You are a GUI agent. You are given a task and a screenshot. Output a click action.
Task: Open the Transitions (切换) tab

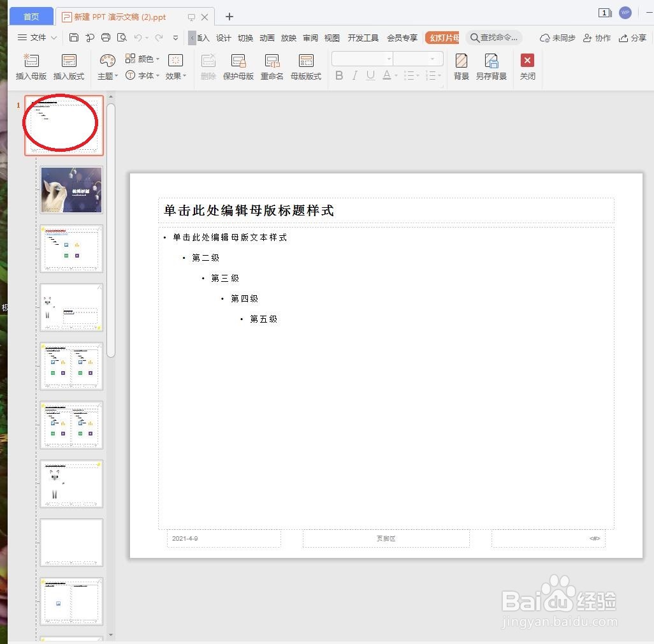(x=245, y=38)
